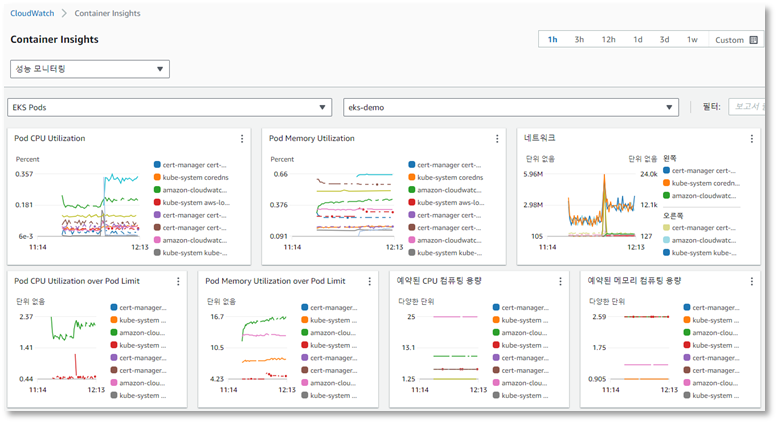The image size is (778, 424).
Task: Toggle gray kube-system kube swatch in Pod Memory legend
Action: (412, 253)
